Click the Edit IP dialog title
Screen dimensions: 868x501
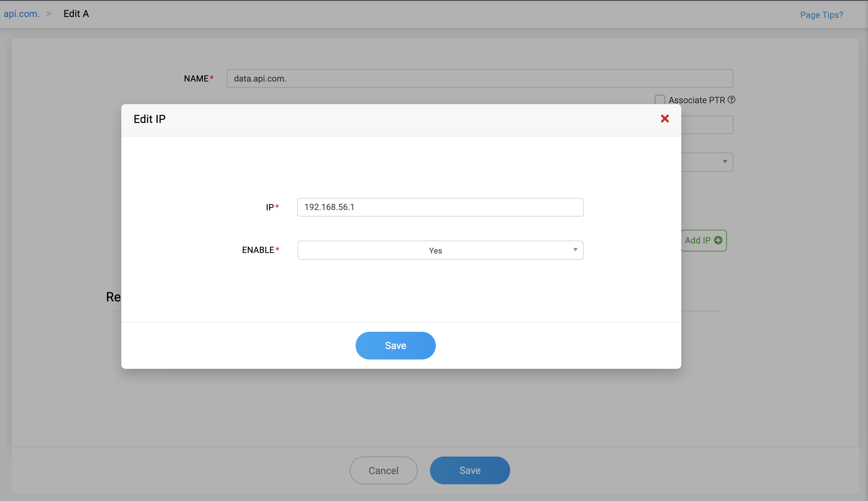pos(149,119)
